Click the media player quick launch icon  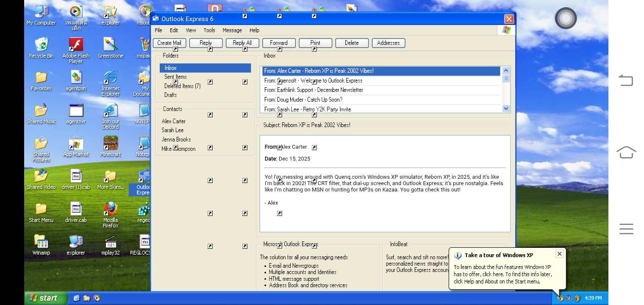point(97,298)
